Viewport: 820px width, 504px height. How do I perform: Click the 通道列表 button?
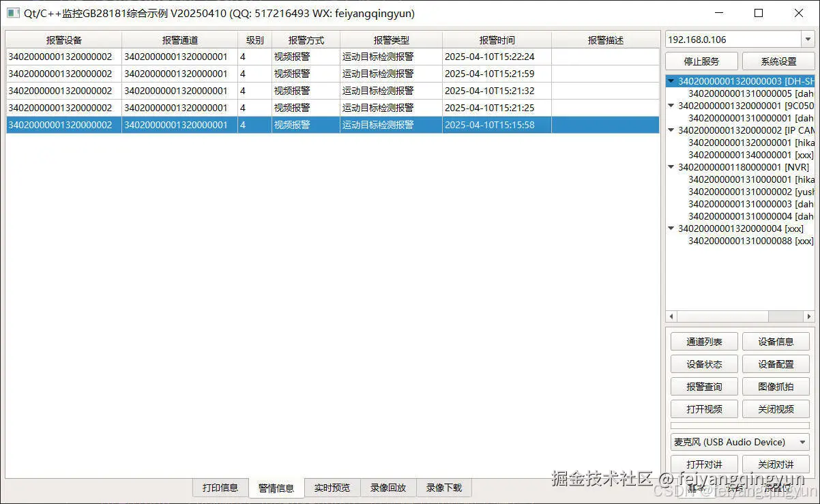pyautogui.click(x=704, y=342)
